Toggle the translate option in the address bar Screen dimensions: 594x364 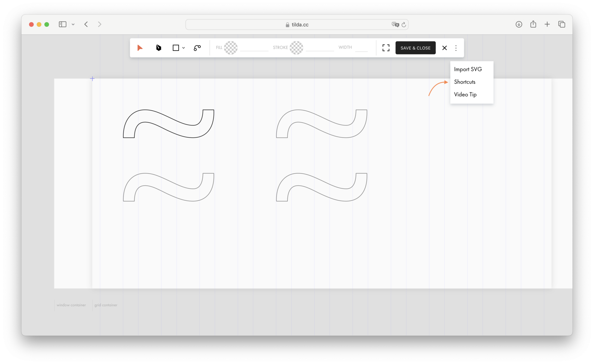(x=396, y=24)
